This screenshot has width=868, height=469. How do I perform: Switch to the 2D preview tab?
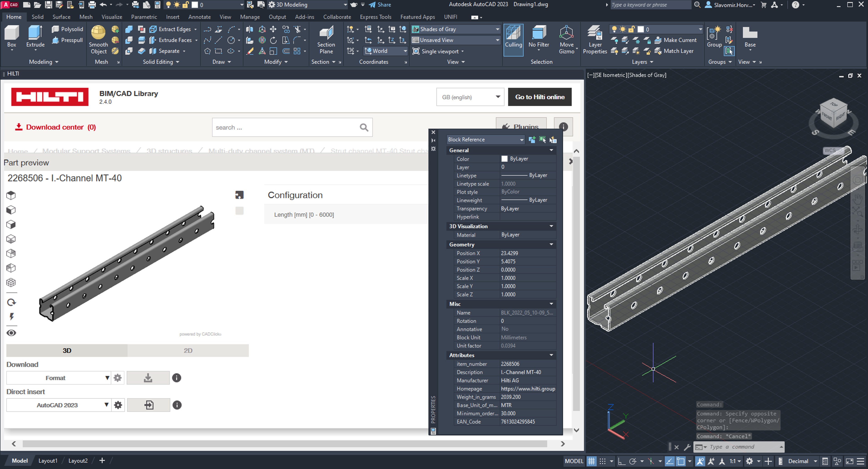tap(188, 351)
